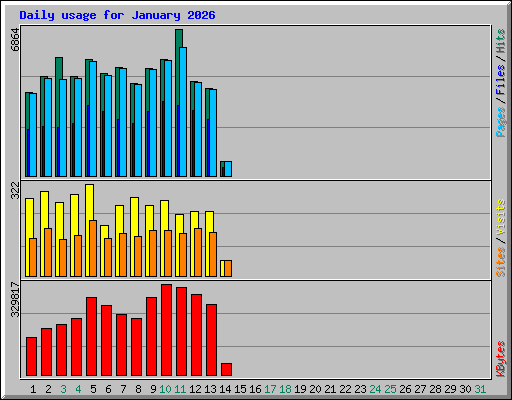
Task: Click day 8 on the date axis
Action: (138, 389)
